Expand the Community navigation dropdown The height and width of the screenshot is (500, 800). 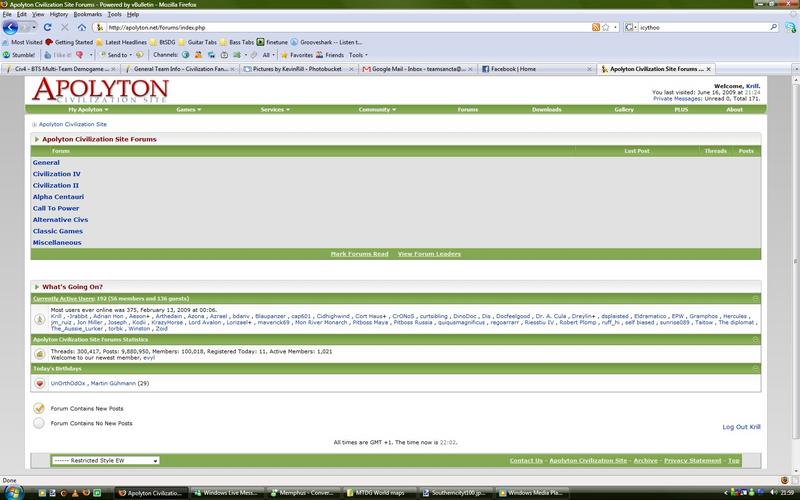click(377, 109)
